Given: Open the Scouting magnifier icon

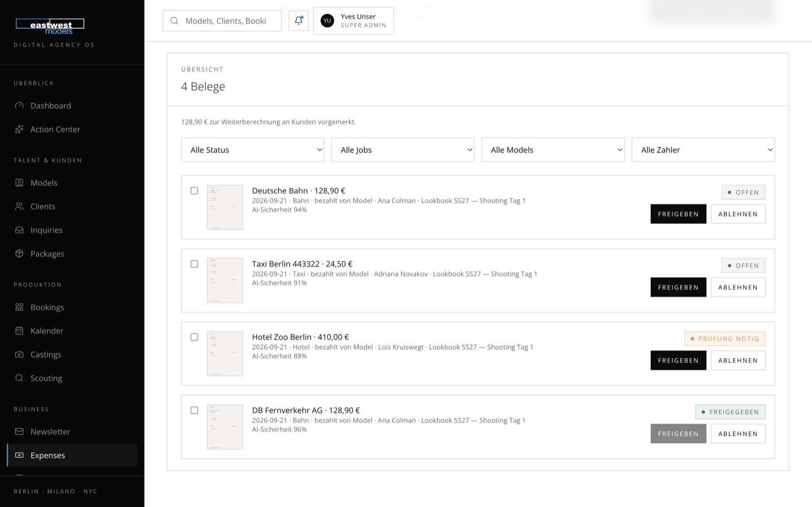Looking at the screenshot, I should point(19,378).
